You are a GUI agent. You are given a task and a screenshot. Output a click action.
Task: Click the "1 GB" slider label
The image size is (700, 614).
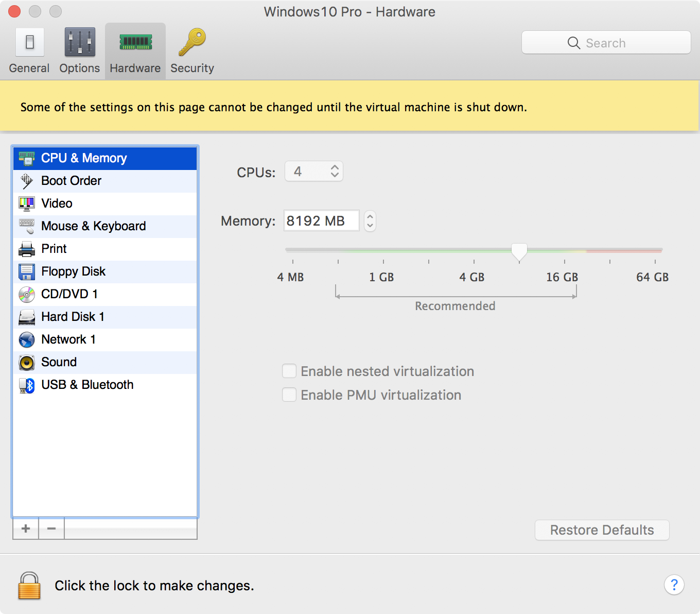pos(381,277)
